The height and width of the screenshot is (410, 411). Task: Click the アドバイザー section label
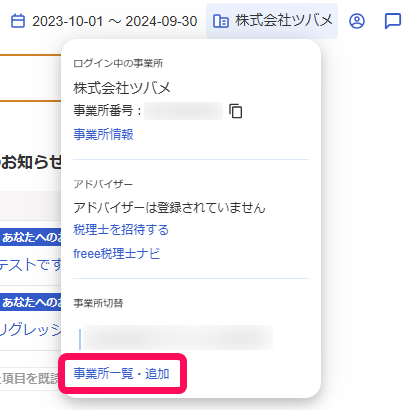pos(103,184)
